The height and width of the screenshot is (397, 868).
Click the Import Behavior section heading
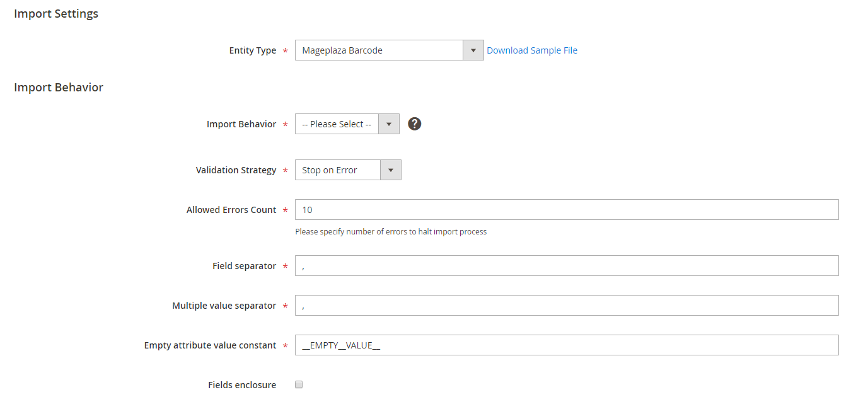point(59,88)
